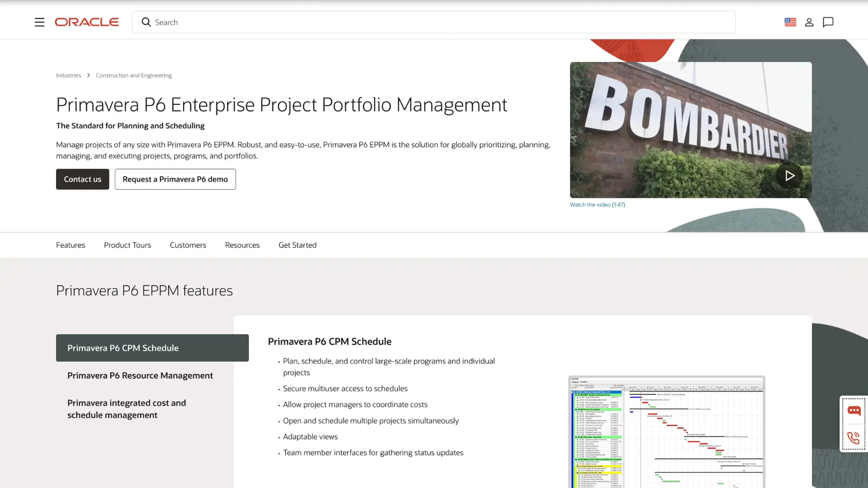Show Primavera integrated cost and schedule management
The width and height of the screenshot is (868, 488).
point(127,409)
